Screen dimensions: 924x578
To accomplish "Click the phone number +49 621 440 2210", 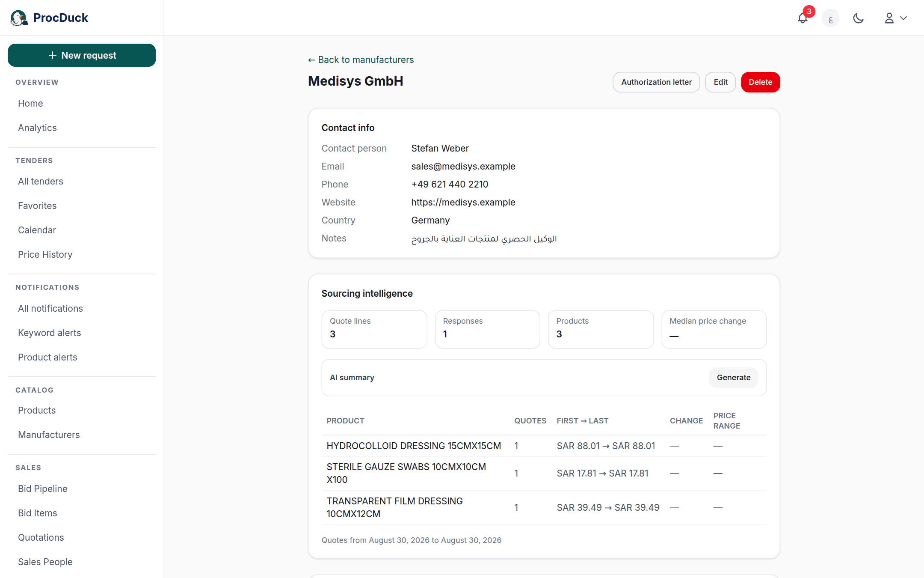I will (450, 184).
